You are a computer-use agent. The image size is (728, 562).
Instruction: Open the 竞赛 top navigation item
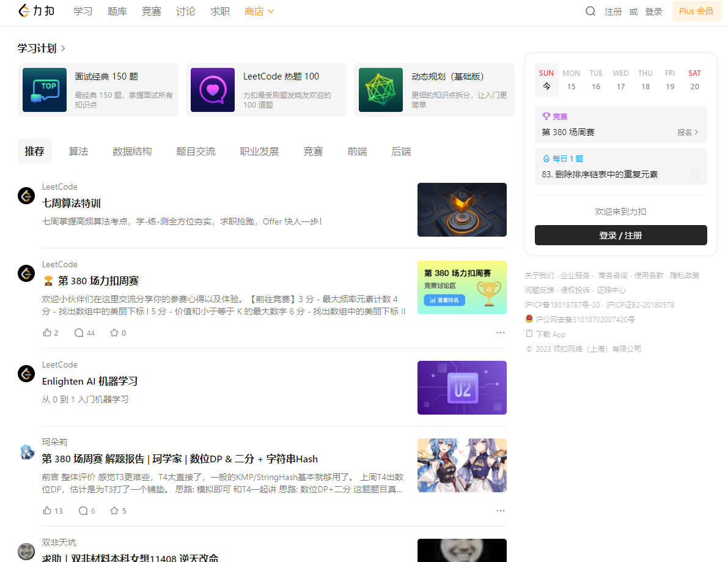(x=152, y=11)
